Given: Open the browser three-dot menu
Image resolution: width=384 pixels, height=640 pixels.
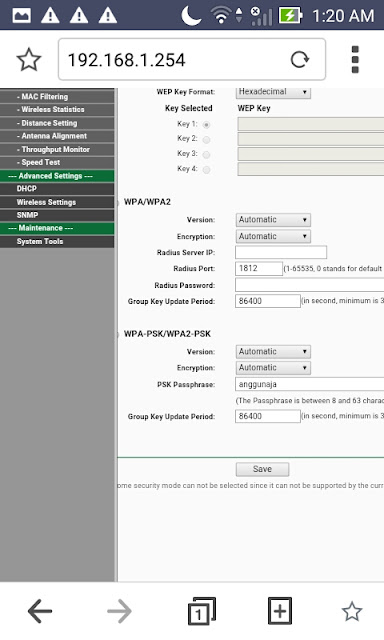Looking at the screenshot, I should 355,60.
